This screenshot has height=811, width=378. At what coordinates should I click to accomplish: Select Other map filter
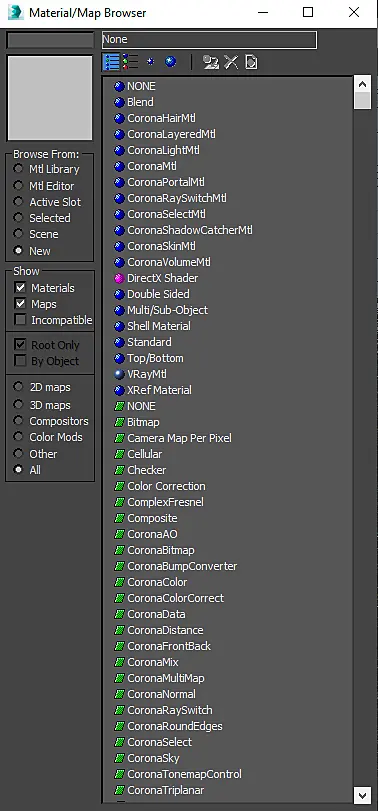tap(19, 454)
